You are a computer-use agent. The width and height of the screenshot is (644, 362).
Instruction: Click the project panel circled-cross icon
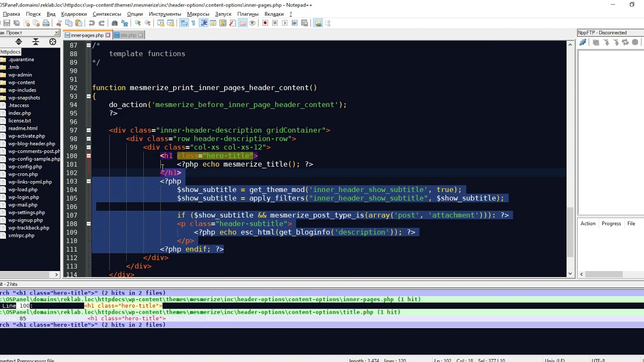tap(52, 42)
